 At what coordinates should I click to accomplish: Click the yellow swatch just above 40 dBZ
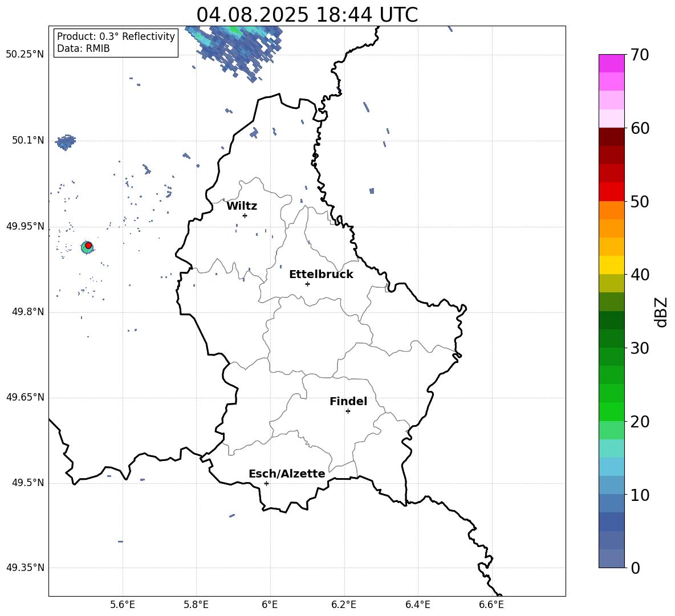(x=611, y=265)
